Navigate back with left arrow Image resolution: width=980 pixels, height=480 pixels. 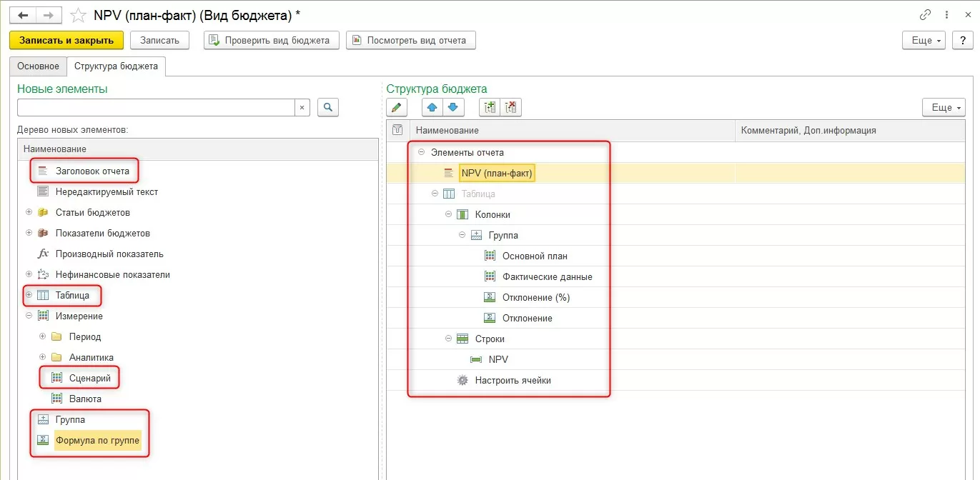(23, 15)
